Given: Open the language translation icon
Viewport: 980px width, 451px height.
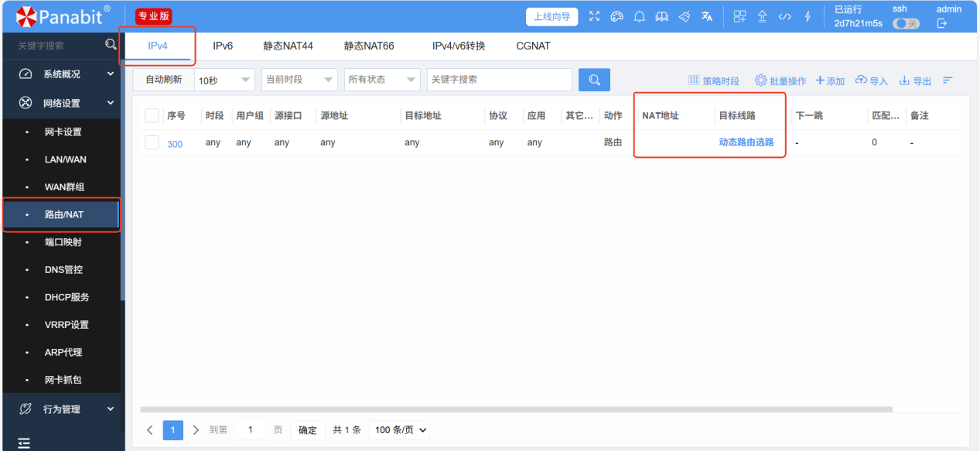Looking at the screenshot, I should [706, 17].
